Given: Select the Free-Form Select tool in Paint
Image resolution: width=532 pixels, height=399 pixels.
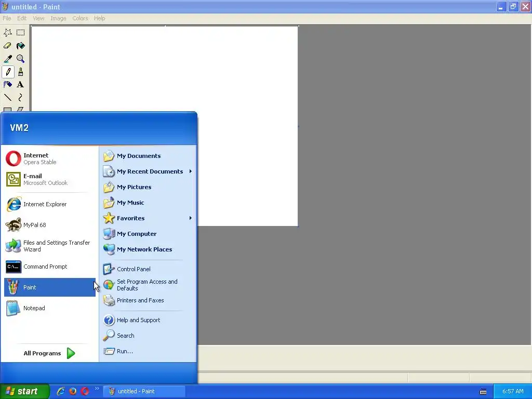Looking at the screenshot, I should [x=8, y=33].
